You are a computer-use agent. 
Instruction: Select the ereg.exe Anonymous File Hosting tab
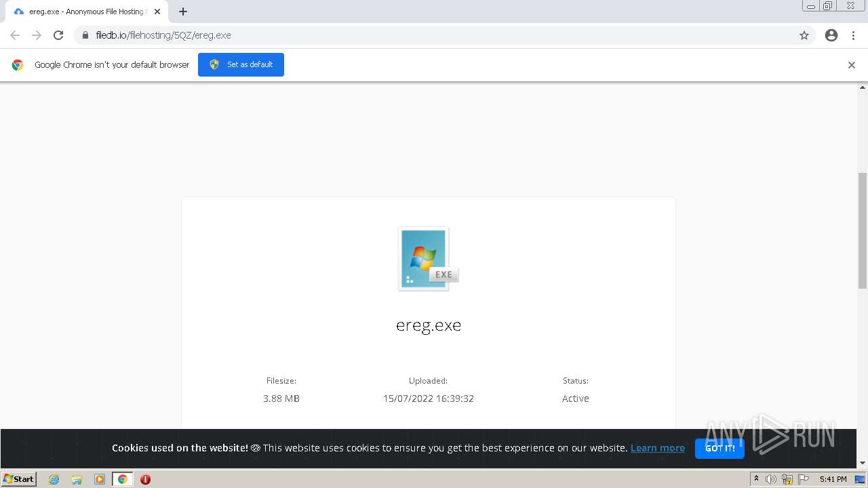pos(86,12)
